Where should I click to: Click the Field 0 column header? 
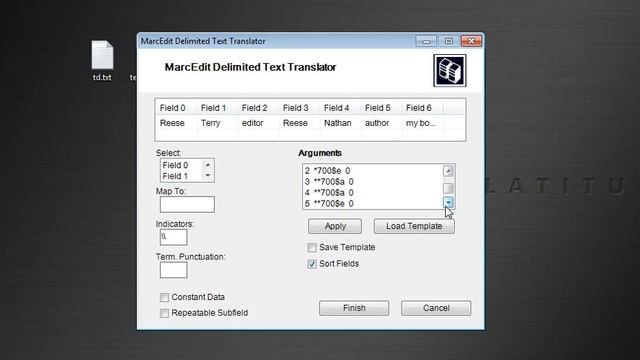coord(176,108)
